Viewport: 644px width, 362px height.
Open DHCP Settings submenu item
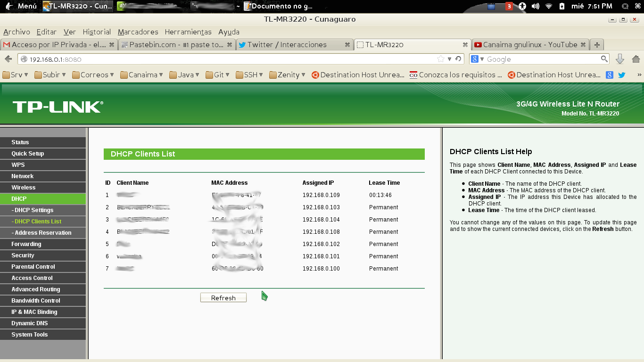(x=43, y=210)
